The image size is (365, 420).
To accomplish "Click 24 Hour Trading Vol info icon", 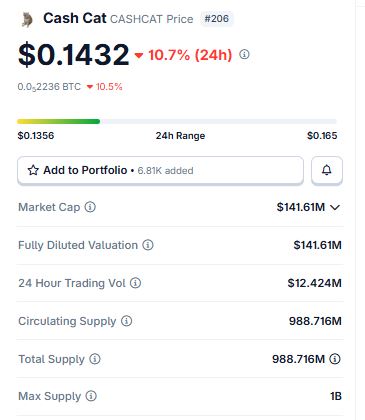I will point(135,283).
